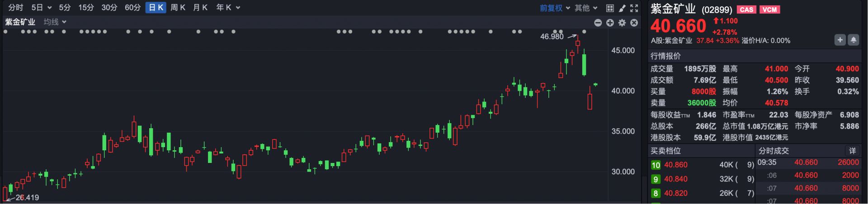The height and width of the screenshot is (204, 868).
Task: Add stock to watchlist with plus button
Action: tap(840, 40)
